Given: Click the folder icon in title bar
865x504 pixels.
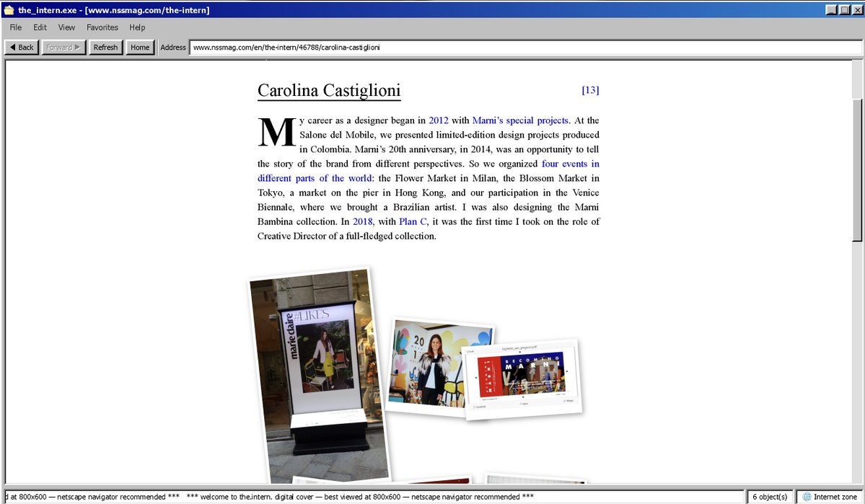Looking at the screenshot, I should [x=9, y=10].
